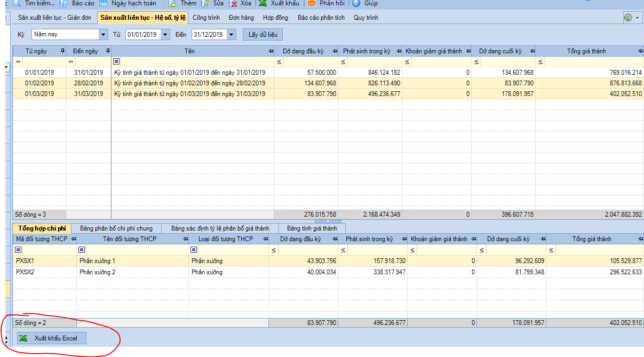Select the PXSX1 row
The height and width of the screenshot is (357, 644).
(328, 261)
